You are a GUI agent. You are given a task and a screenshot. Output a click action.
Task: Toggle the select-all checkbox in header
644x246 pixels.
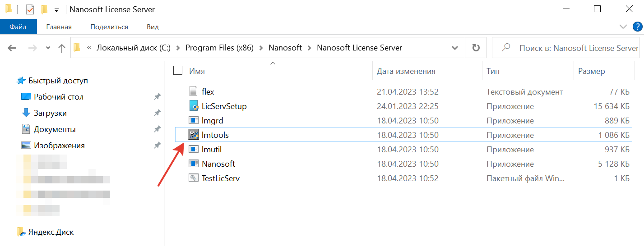[178, 70]
